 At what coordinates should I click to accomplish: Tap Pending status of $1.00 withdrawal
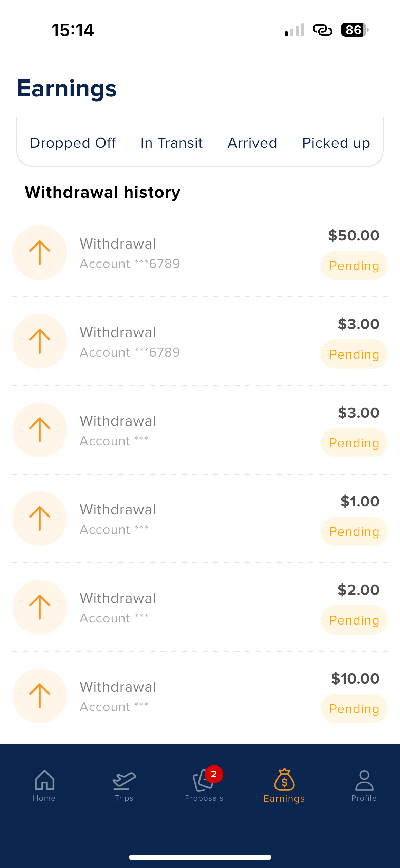click(x=354, y=531)
